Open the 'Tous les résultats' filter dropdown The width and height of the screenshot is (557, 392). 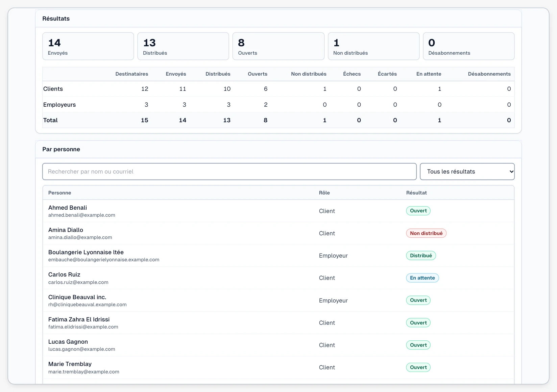point(467,172)
